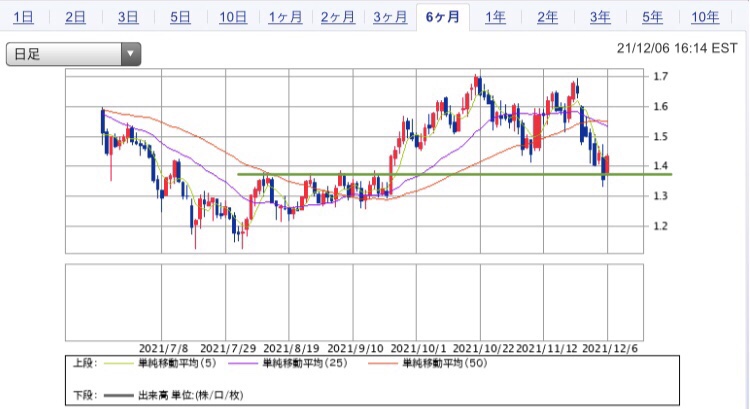Click the 1.5 price axis label
This screenshot has width=750, height=409.
[x=661, y=136]
